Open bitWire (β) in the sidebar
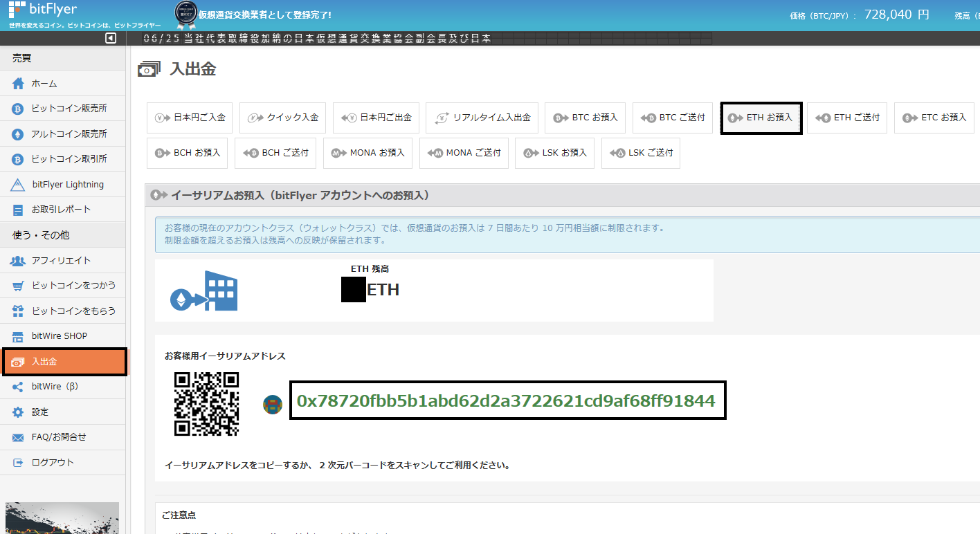The height and width of the screenshot is (534, 980). (x=63, y=387)
